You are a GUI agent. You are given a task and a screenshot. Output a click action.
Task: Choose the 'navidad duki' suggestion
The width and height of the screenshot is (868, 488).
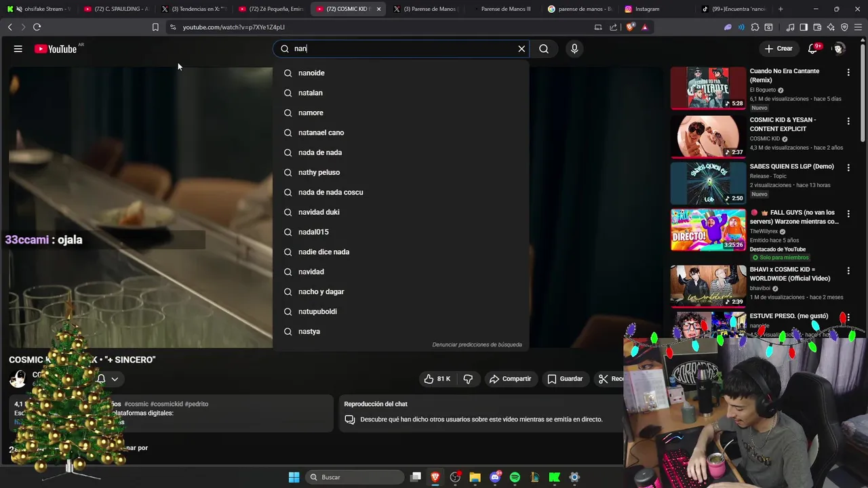tap(401, 212)
